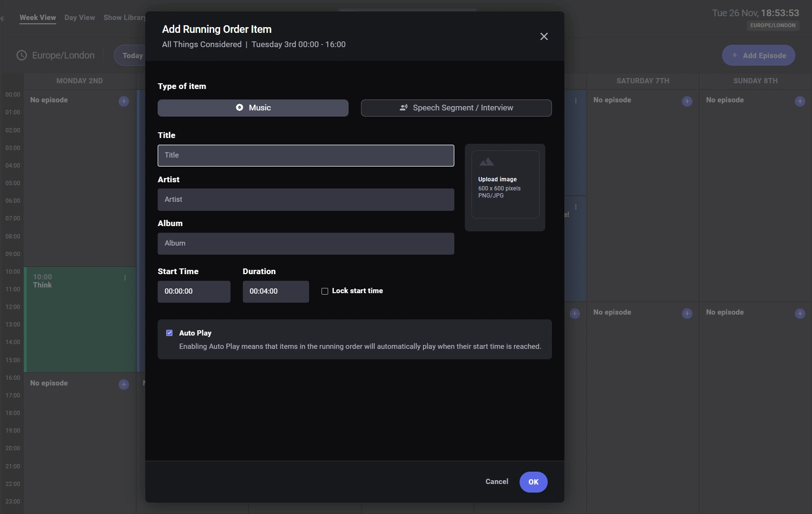The width and height of the screenshot is (812, 514).
Task: Add episode to Sunday 8th top slot
Action: (x=800, y=101)
